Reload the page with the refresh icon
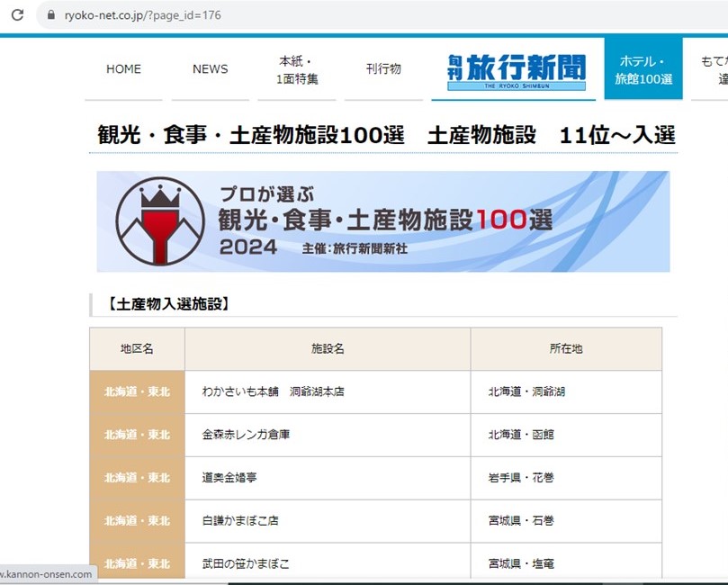Screen dimensions: 728x585 pyautogui.click(x=17, y=15)
